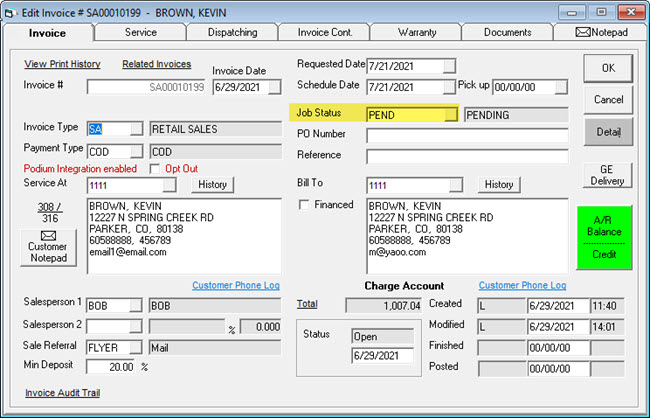Open View Print History link
The height and width of the screenshot is (418, 650).
pyautogui.click(x=62, y=64)
